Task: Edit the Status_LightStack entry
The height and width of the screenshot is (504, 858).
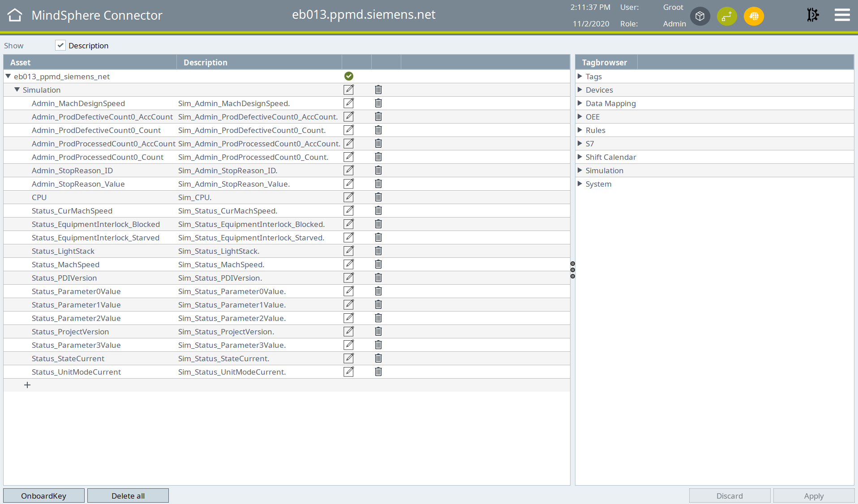Action: click(348, 251)
